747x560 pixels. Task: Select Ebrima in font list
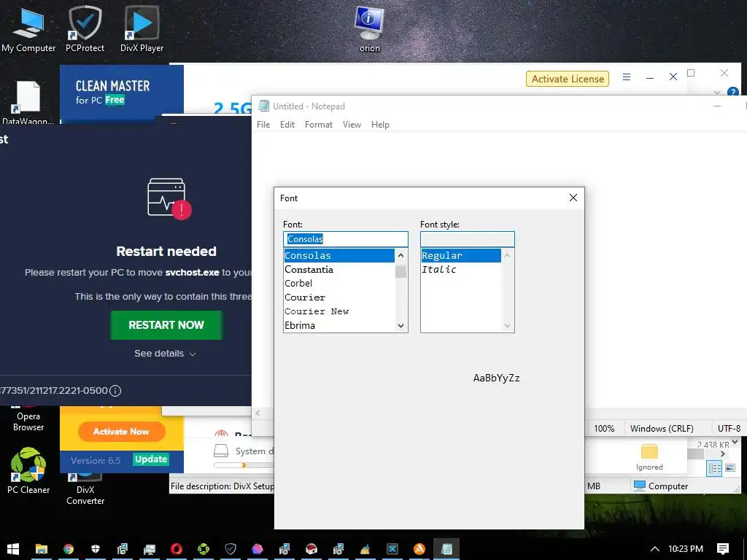click(339, 325)
